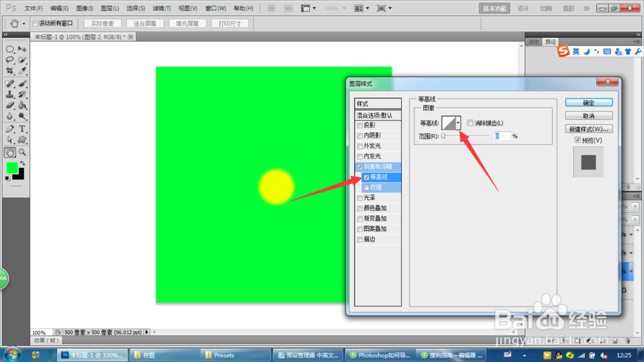Select the Crop tool

10,71
